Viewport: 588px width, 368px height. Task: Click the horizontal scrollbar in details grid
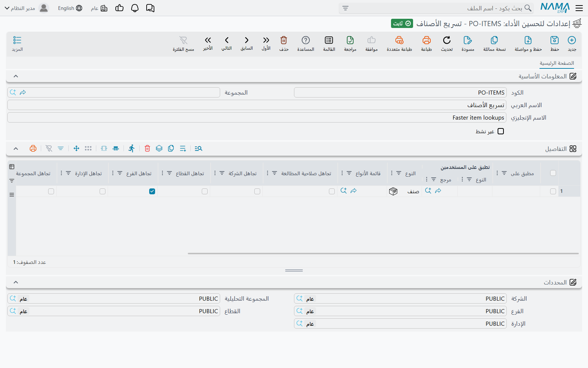pos(383,254)
